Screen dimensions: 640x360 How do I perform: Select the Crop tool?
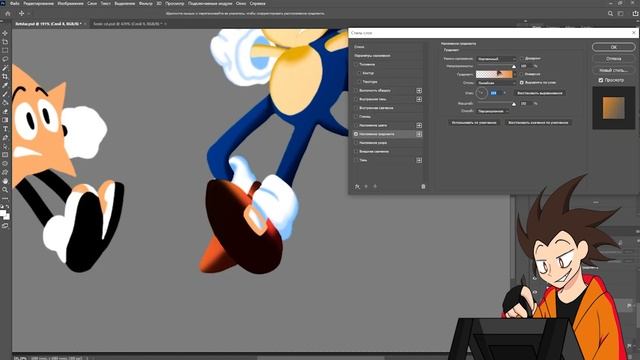pos(5,77)
